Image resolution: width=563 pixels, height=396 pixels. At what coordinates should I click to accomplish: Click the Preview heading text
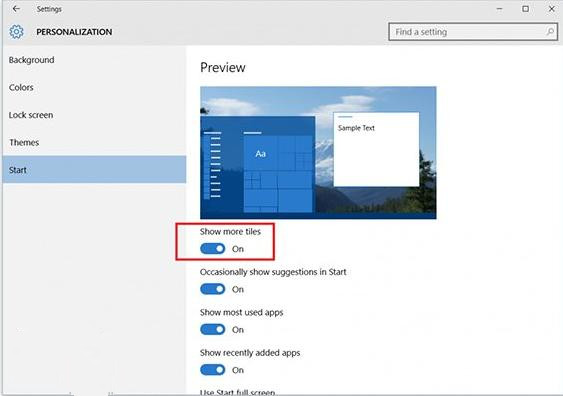tap(223, 67)
